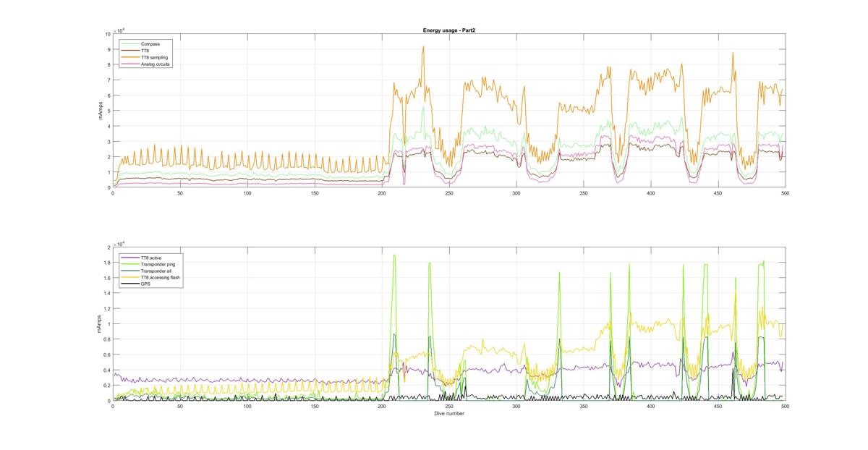
Task: Click the 'Dive number' x-axis label
Action: tap(448, 414)
